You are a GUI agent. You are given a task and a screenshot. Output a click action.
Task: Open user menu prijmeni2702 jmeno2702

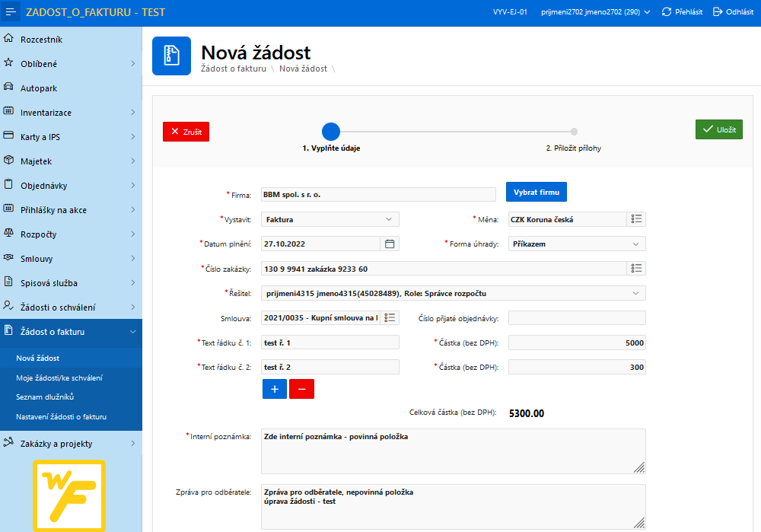(596, 11)
